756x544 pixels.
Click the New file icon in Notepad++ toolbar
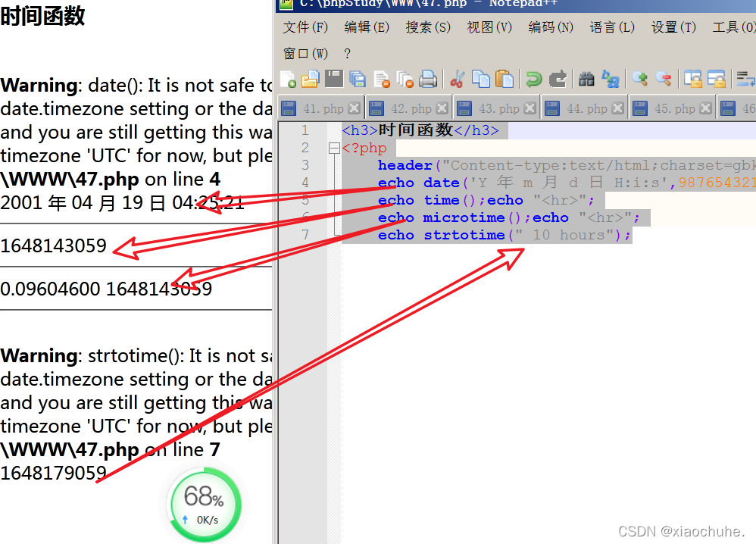(x=289, y=79)
